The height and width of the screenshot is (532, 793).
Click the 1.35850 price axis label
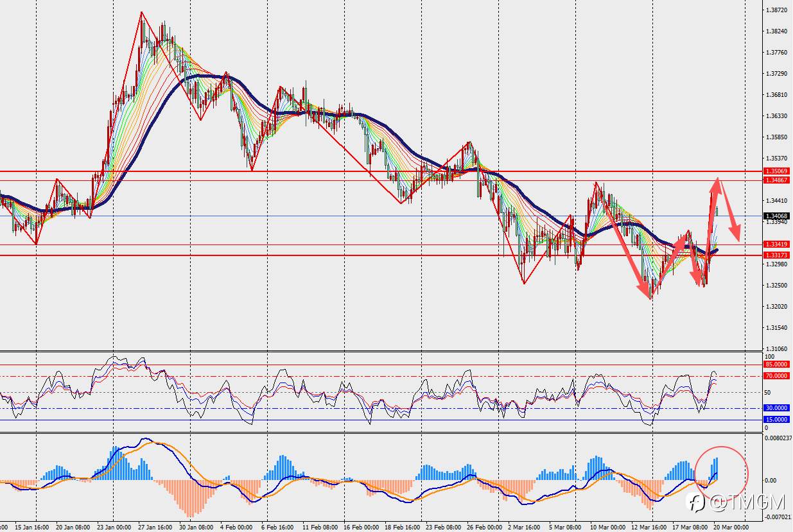[777, 137]
